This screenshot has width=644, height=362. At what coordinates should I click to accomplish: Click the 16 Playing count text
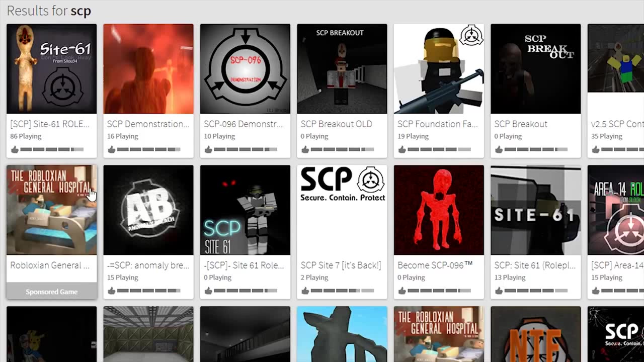click(122, 136)
